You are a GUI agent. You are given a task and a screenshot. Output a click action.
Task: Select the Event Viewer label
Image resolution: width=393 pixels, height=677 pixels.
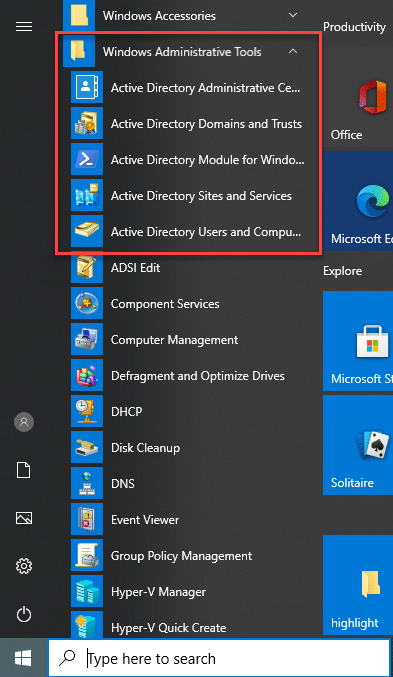click(145, 520)
